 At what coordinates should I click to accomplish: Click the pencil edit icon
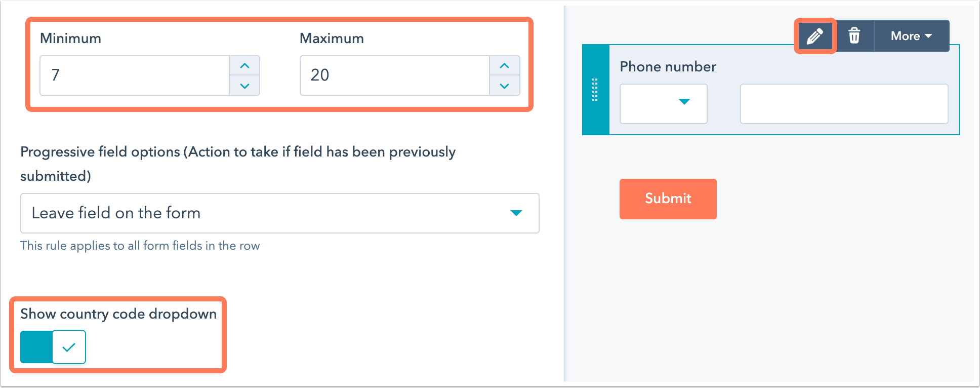coord(814,36)
